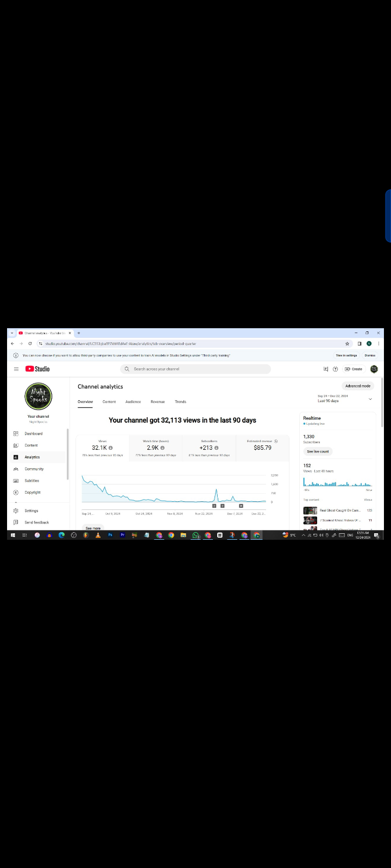Open Premiere Pro from the taskbar
Image resolution: width=391 pixels, height=868 pixels.
(x=122, y=535)
